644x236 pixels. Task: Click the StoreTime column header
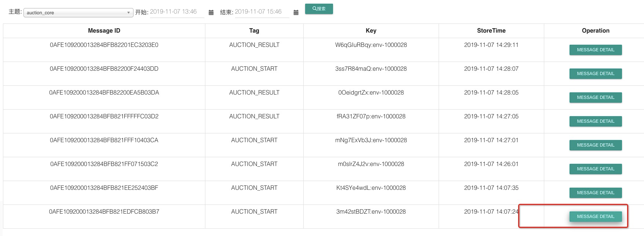point(491,31)
